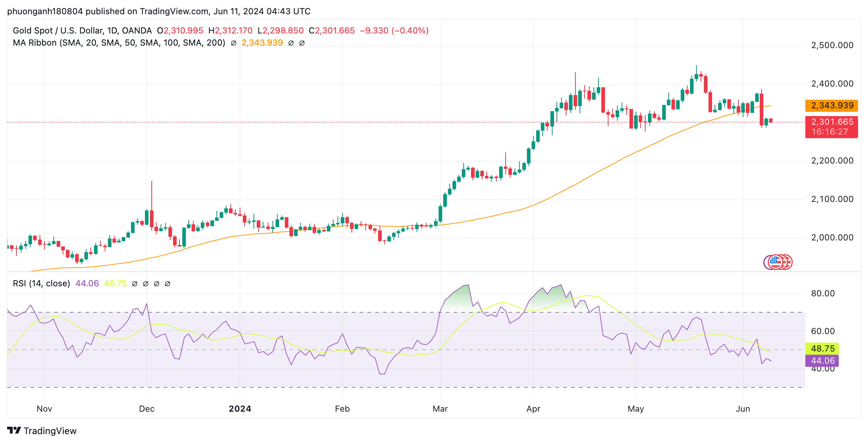
Task: Select the Gold Spot / U.S. Dollar title
Action: (82, 31)
